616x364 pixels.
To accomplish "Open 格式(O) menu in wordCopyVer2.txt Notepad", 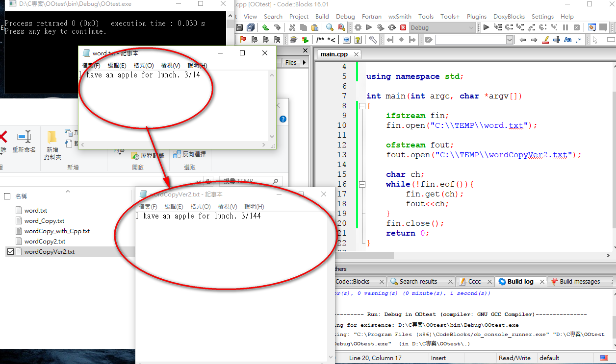I will (x=201, y=207).
